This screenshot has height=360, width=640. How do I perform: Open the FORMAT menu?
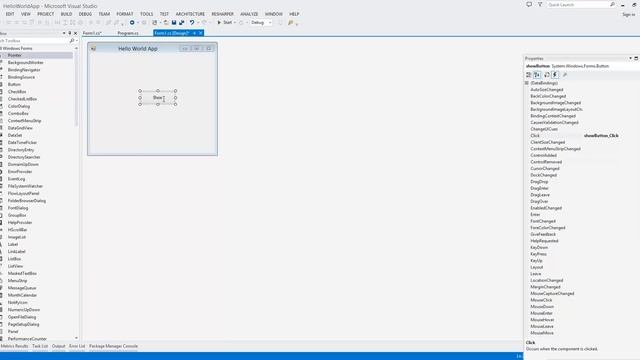125,14
